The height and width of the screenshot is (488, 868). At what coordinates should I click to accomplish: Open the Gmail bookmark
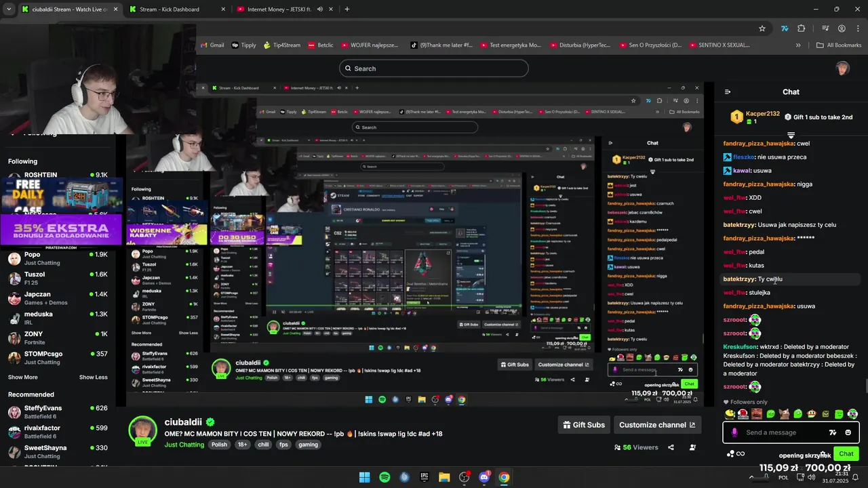pos(212,45)
